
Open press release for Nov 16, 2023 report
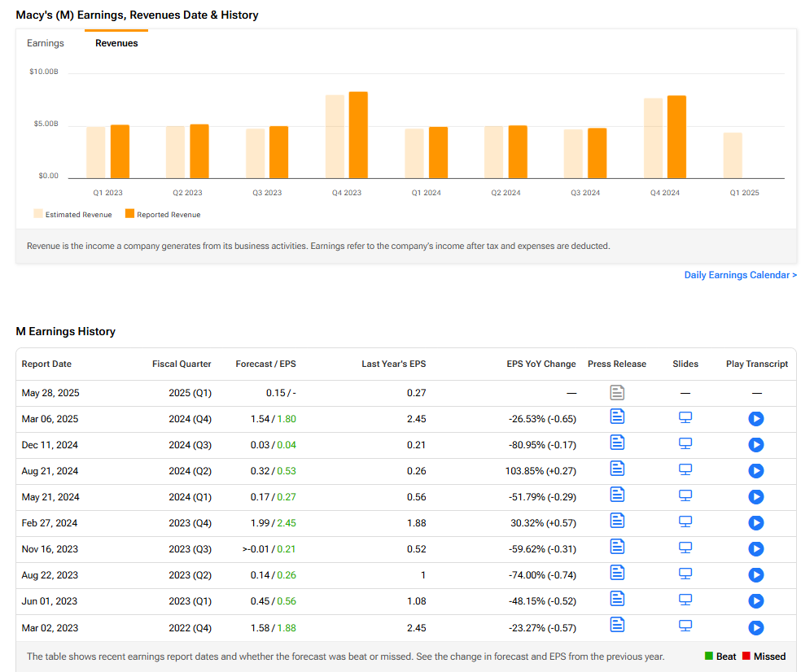617,547
